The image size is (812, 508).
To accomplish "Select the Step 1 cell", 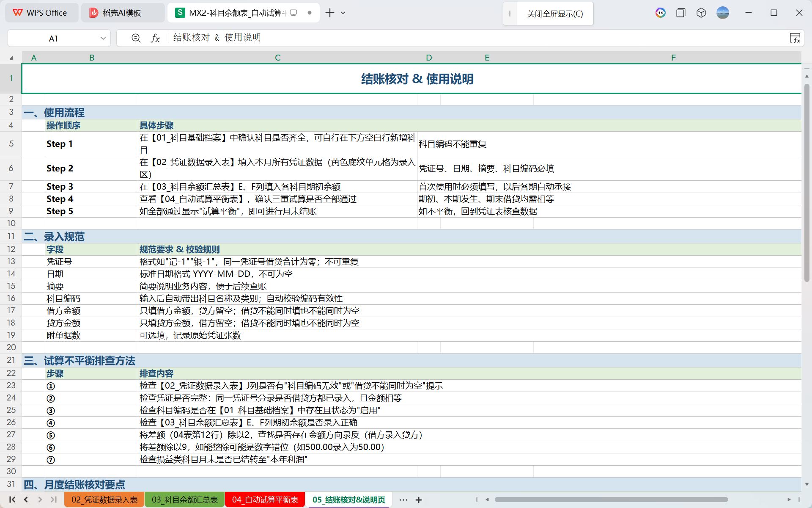I will coord(92,144).
